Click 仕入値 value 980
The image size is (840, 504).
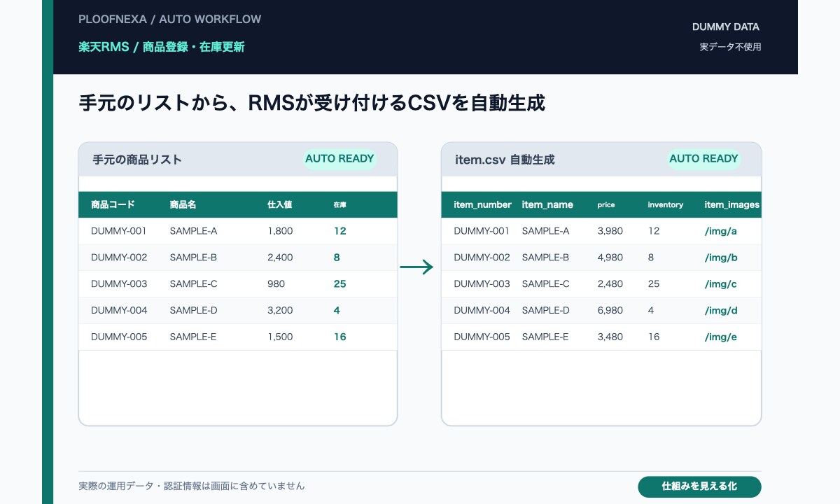(276, 284)
